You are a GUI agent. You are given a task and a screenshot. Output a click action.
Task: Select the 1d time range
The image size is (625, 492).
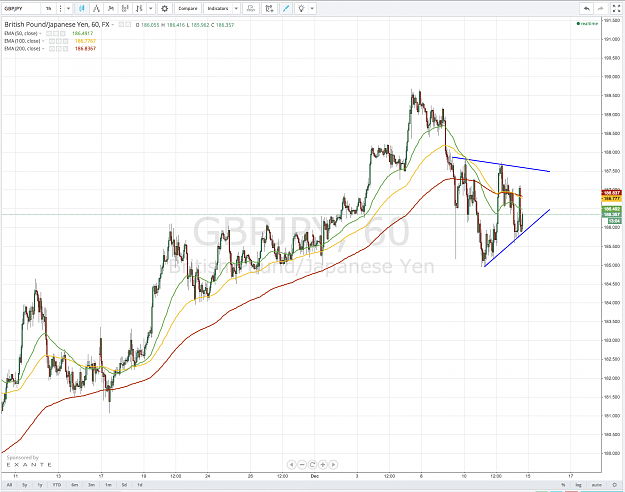[140, 485]
